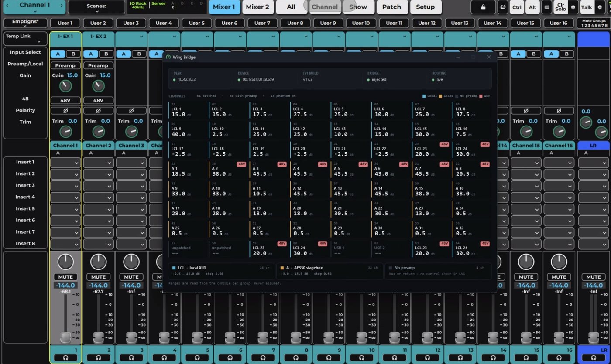Switch to Mixer 2 tab
Image resolution: width=611 pixels, height=364 pixels.
pos(257,7)
